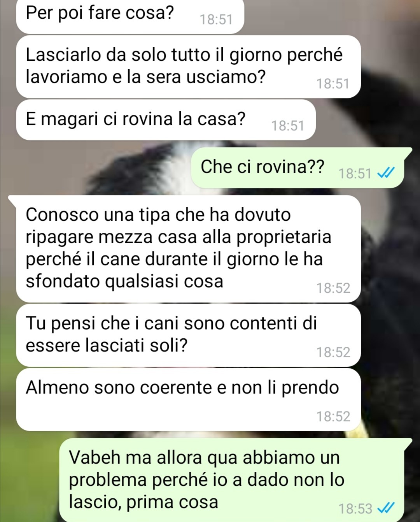Tap the 18:52 timestamp under 'essere lasciati soli?'
Viewport: 420px width, 522px height.
click(x=333, y=352)
